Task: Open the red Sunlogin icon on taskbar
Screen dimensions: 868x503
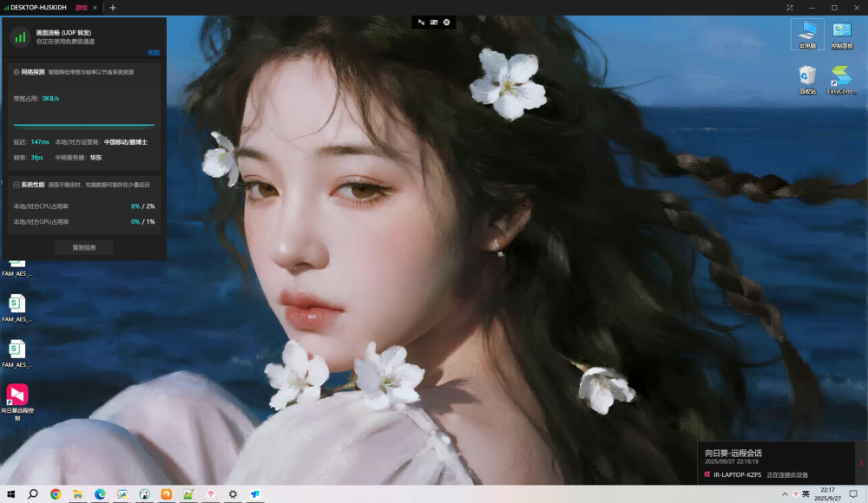Action: pyautogui.click(x=210, y=494)
